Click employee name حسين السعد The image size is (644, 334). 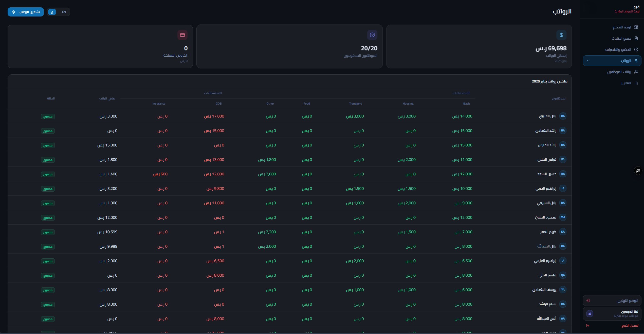point(547,174)
